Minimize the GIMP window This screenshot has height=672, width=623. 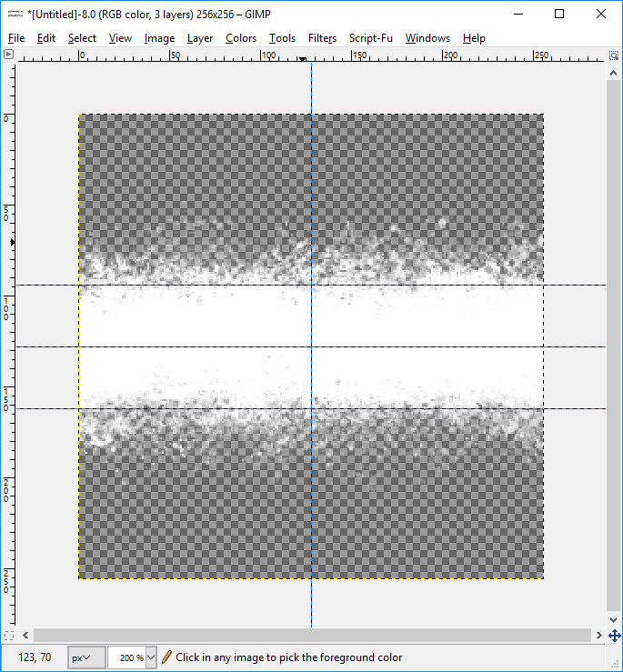point(518,15)
